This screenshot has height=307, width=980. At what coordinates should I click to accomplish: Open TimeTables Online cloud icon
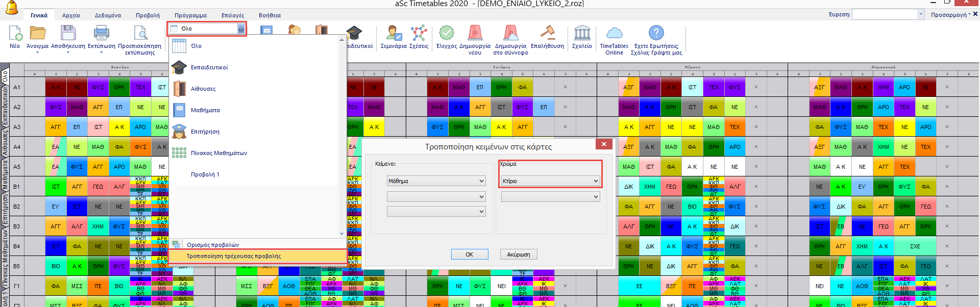(x=614, y=34)
